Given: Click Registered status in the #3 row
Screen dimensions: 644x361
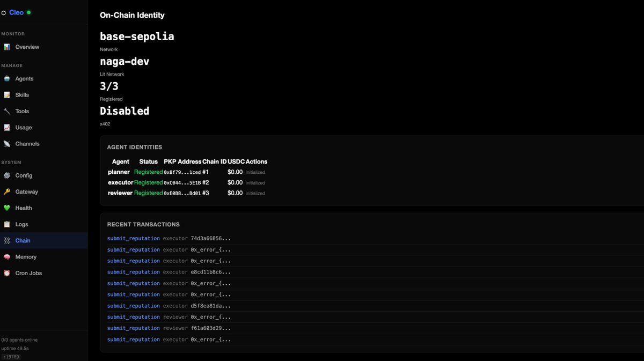Looking at the screenshot, I should click(x=148, y=193).
